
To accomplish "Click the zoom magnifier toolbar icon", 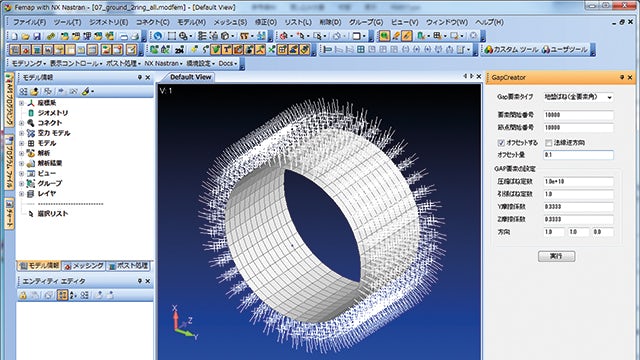I will coord(183,36).
